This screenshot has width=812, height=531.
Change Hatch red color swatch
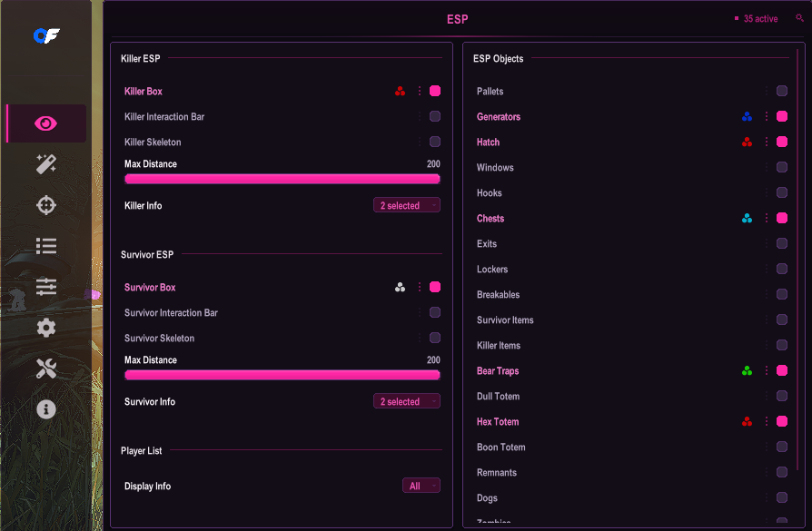point(747,142)
